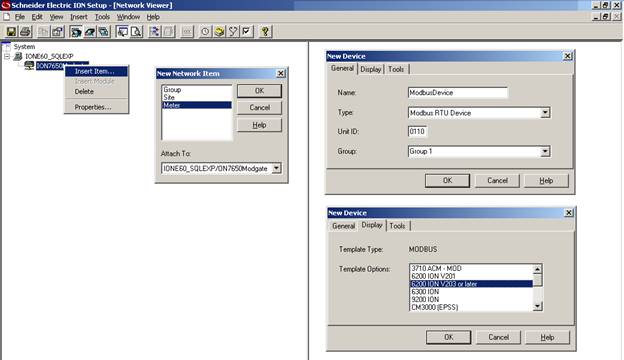Select 9200 ION template option
This screenshot has height=360, width=624.
[x=471, y=300]
